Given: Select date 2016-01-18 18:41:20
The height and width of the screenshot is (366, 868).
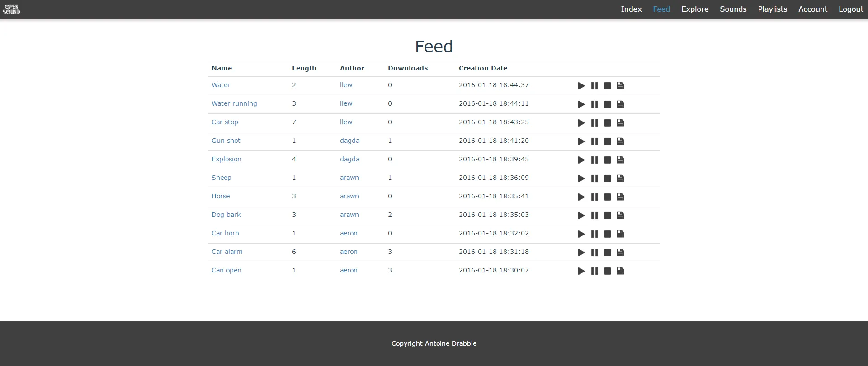Looking at the screenshot, I should [494, 141].
